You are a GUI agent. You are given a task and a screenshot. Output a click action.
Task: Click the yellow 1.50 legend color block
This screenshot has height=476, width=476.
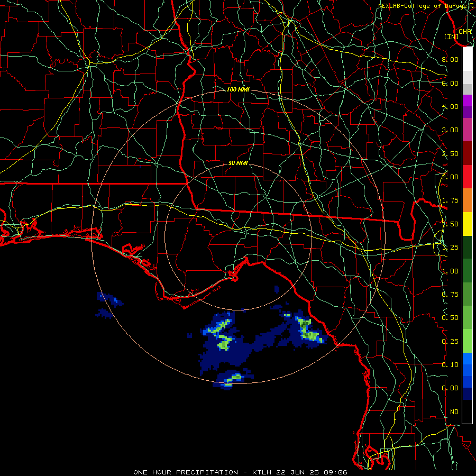point(467,224)
